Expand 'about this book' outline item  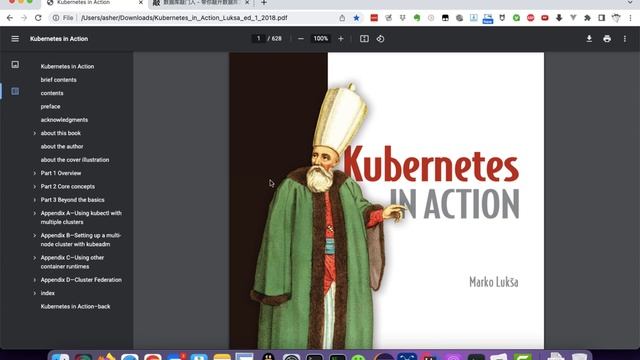34,133
